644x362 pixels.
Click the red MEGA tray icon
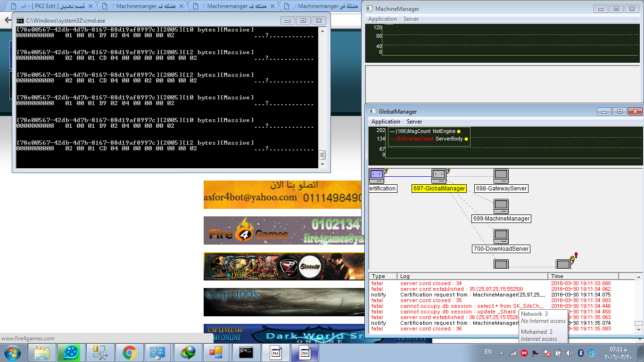[x=524, y=353]
